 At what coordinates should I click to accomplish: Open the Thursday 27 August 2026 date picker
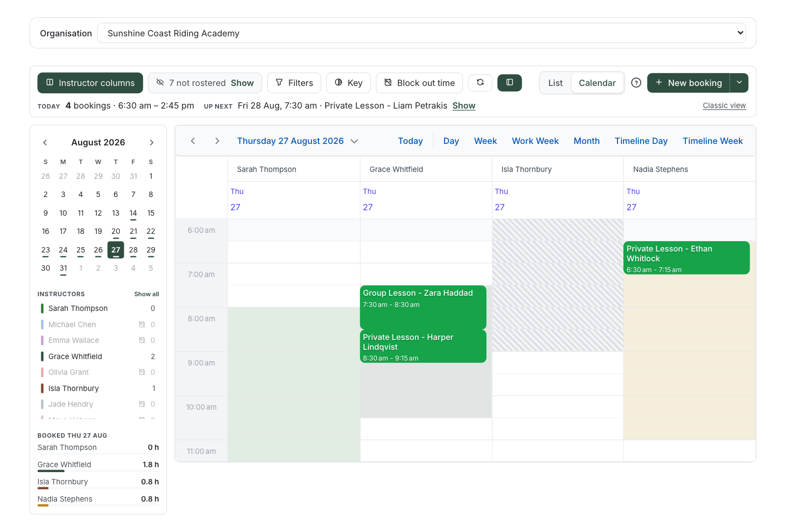(x=298, y=141)
